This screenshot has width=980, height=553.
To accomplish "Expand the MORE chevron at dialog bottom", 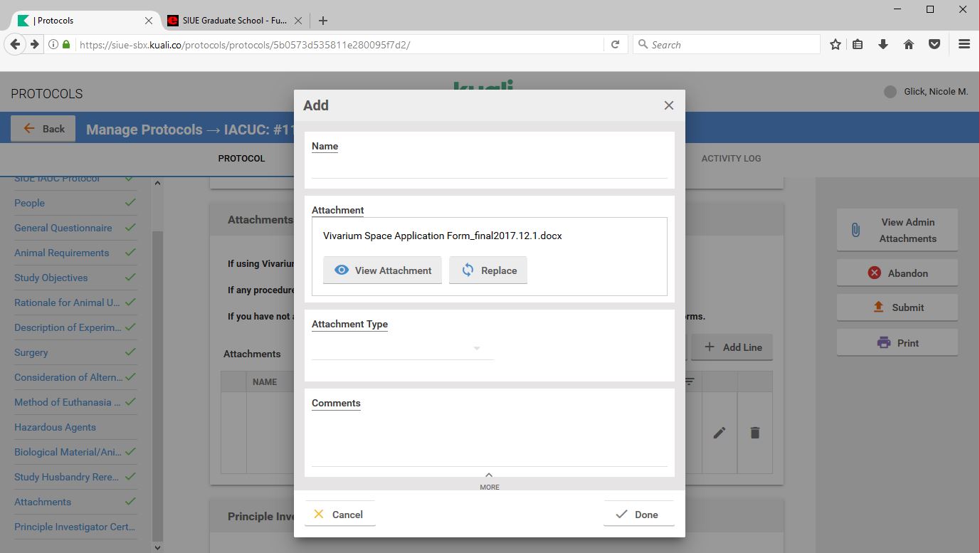I will pyautogui.click(x=489, y=480).
